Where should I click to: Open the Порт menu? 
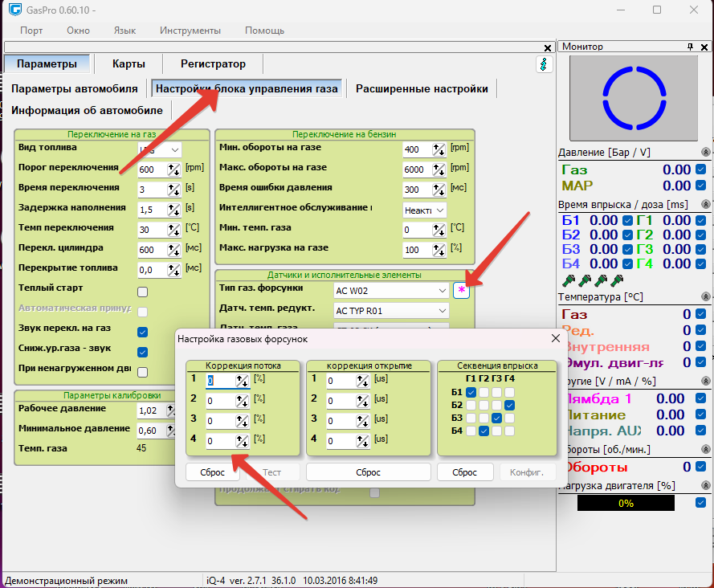point(31,31)
